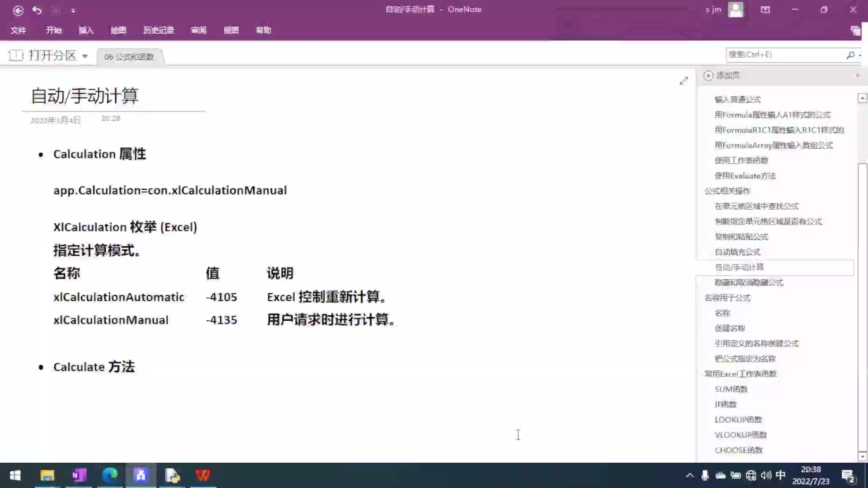Toggle the input method indicator 中
Viewport: 868px width, 488px height.
click(x=780, y=475)
